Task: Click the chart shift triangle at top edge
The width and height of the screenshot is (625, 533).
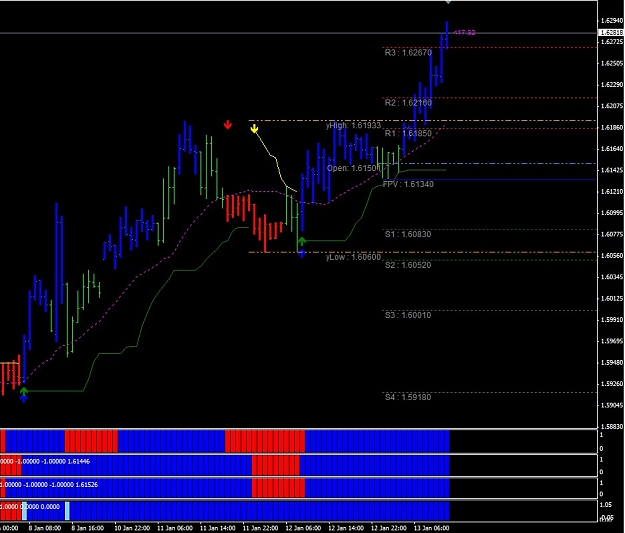Action: [448, 2]
